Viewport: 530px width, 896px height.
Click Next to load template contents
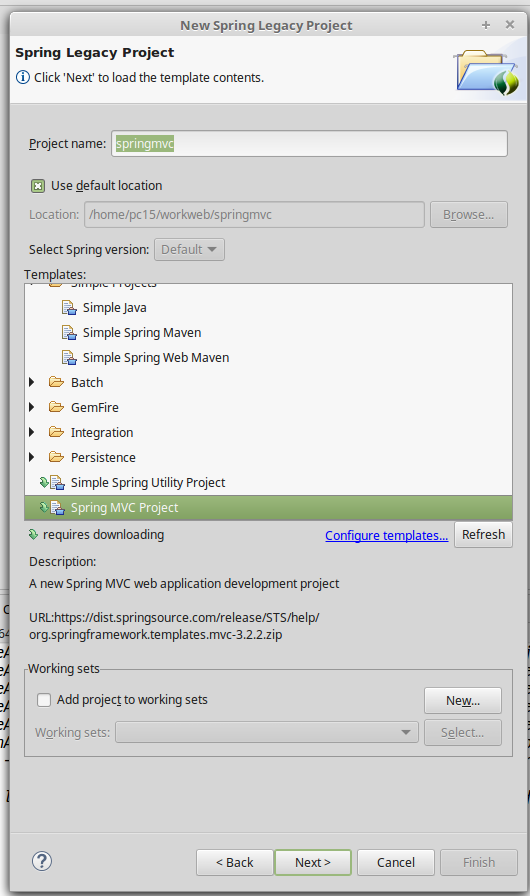313,862
